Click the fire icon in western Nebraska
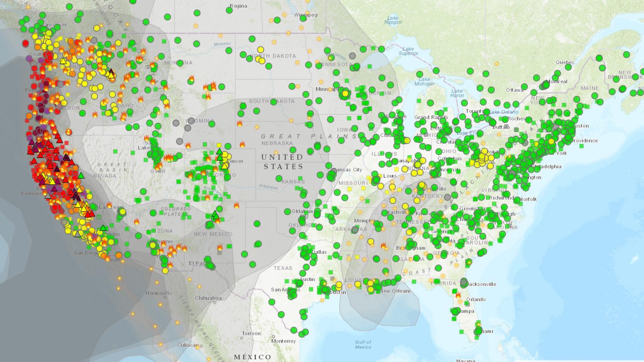The image size is (644, 362). pyautogui.click(x=242, y=144)
